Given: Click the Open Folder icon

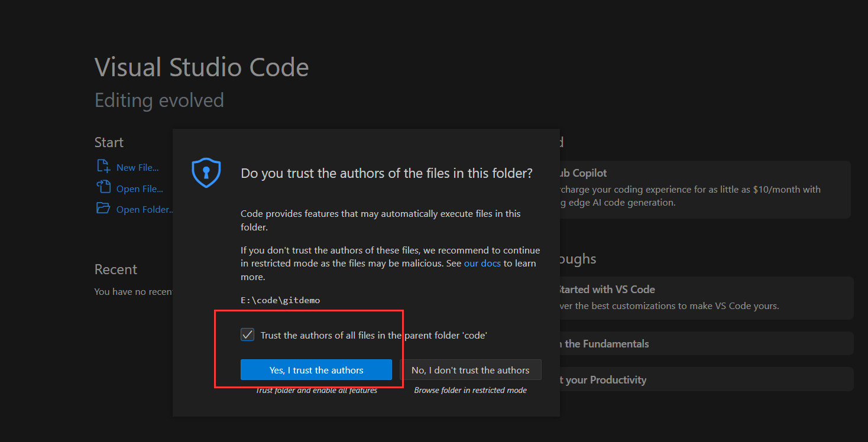Looking at the screenshot, I should 103,208.
